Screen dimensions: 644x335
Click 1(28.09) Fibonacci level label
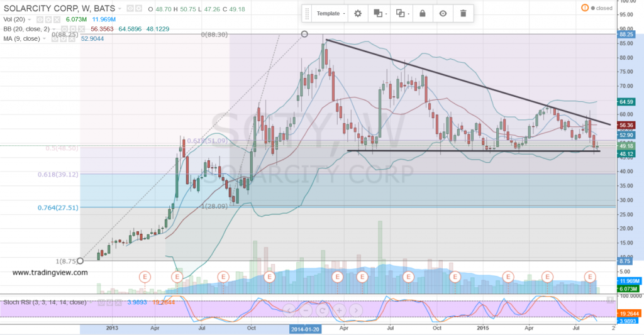coord(214,207)
